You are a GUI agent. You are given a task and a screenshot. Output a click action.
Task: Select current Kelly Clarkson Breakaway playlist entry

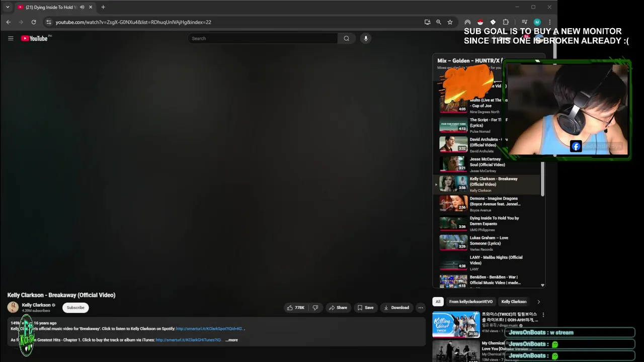pyautogui.click(x=487, y=184)
